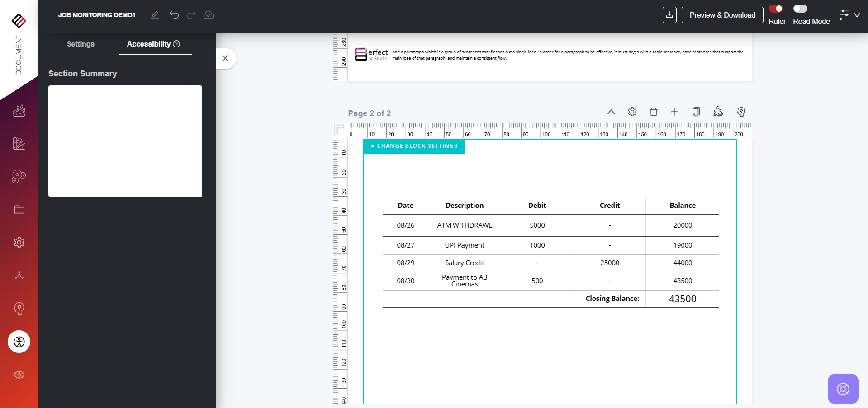Click inside Section Summary text area
Screen dimensions: 868x408
pos(125,141)
